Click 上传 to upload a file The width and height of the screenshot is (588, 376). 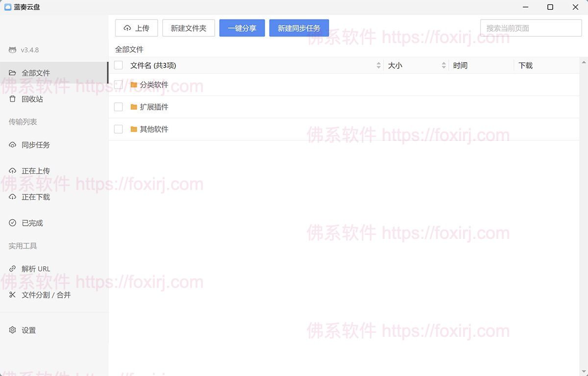pyautogui.click(x=136, y=28)
